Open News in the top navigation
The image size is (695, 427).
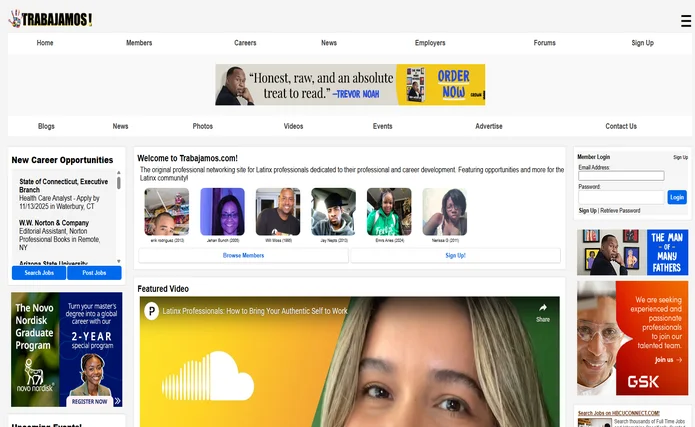pos(329,43)
